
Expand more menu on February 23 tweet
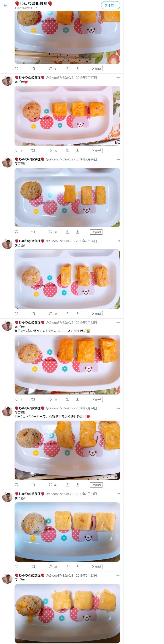pyautogui.click(x=118, y=576)
